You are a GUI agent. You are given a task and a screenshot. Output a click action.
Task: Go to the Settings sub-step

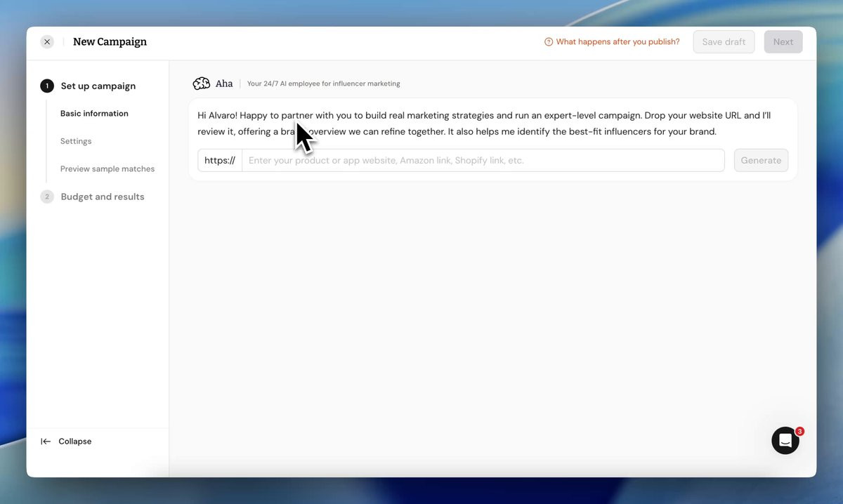point(76,141)
